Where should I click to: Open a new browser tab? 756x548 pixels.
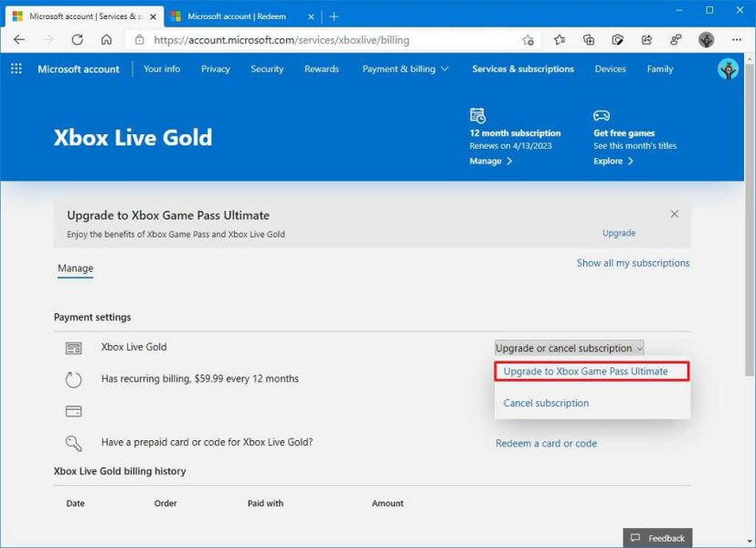[334, 16]
